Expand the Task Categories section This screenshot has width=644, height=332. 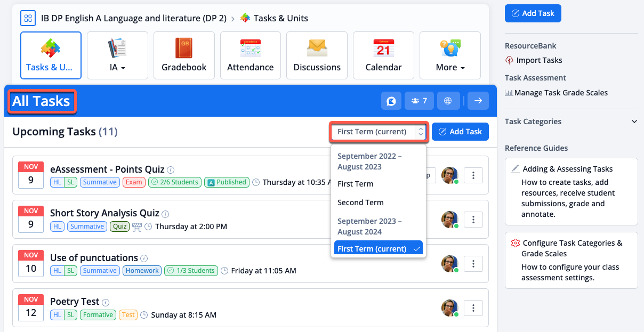[x=634, y=122]
